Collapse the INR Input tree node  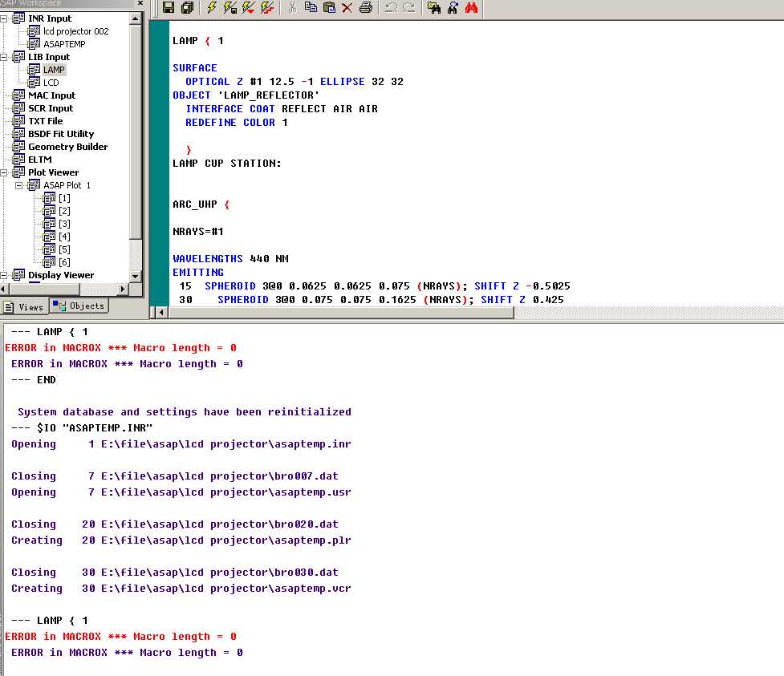click(x=3, y=19)
